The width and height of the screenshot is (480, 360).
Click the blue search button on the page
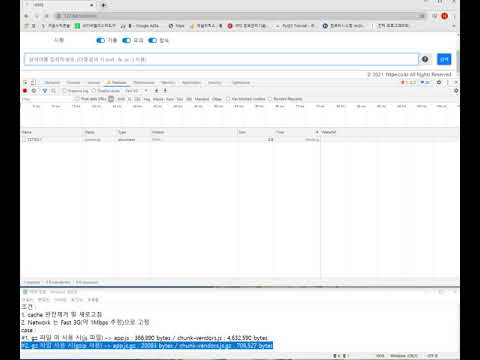pyautogui.click(x=444, y=59)
